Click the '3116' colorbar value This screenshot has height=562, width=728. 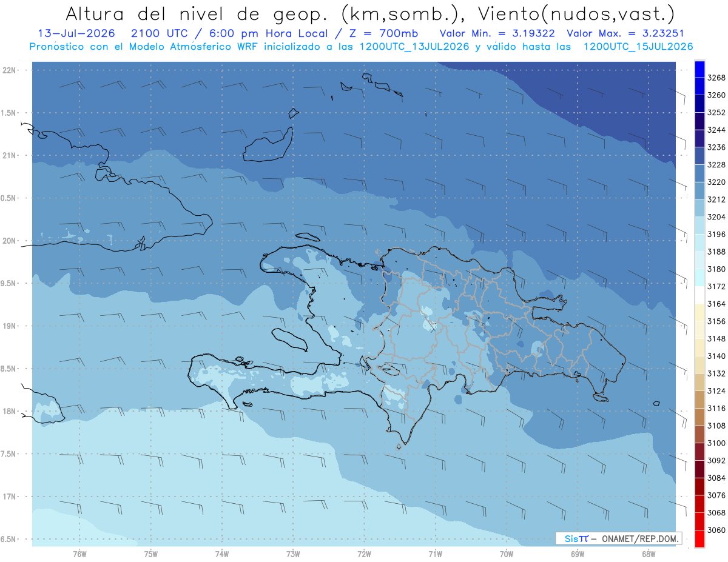pyautogui.click(x=716, y=409)
